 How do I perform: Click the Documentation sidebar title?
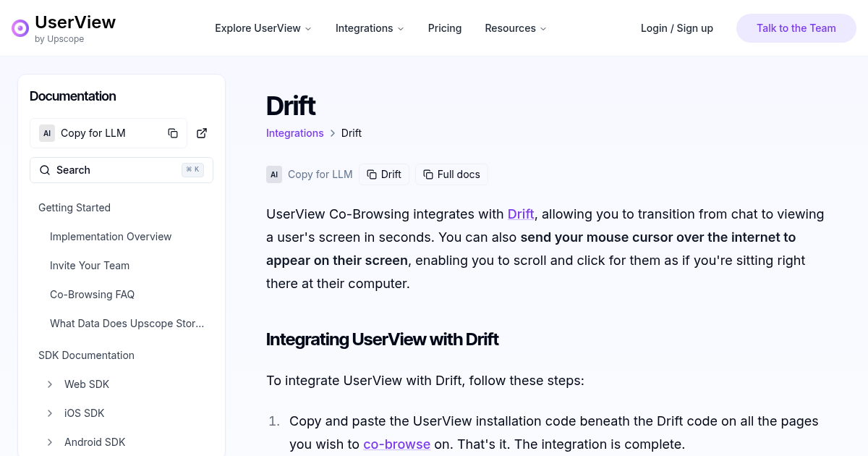pyautogui.click(x=73, y=96)
